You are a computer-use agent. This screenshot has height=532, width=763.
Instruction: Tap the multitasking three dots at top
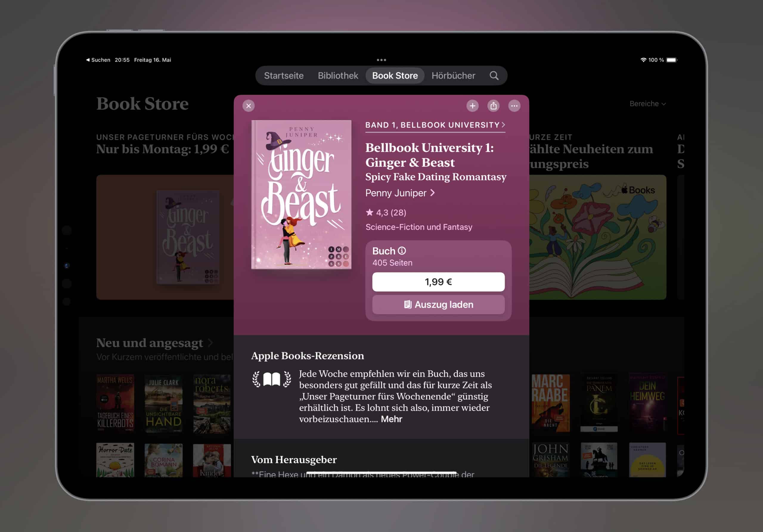pos(381,60)
